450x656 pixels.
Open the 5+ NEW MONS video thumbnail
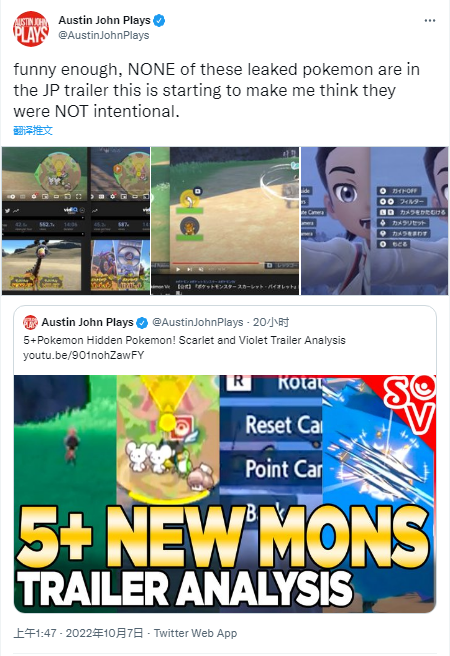(x=225, y=494)
